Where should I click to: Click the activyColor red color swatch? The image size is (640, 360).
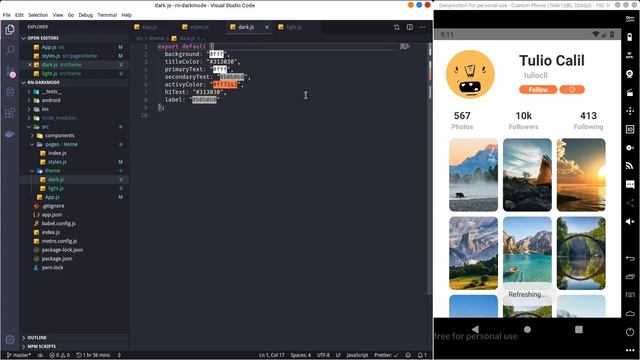point(225,84)
